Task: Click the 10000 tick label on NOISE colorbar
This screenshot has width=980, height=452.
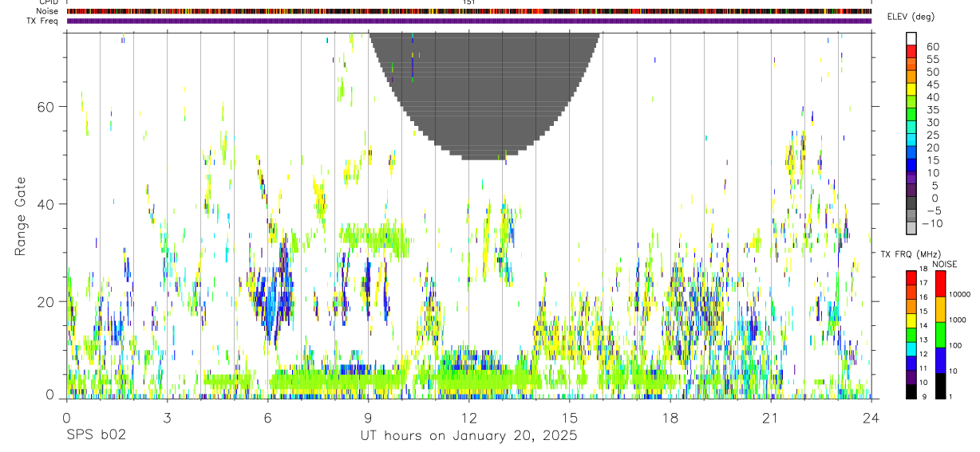Action: 961,294
